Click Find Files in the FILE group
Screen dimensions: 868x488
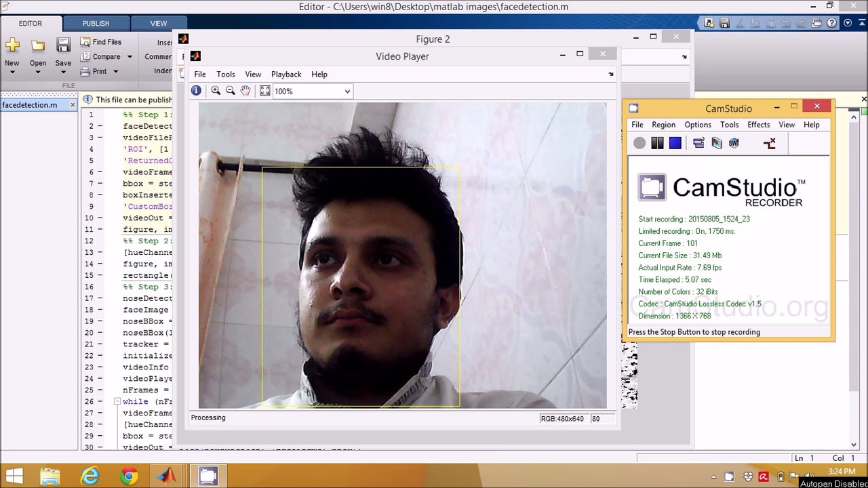click(100, 42)
